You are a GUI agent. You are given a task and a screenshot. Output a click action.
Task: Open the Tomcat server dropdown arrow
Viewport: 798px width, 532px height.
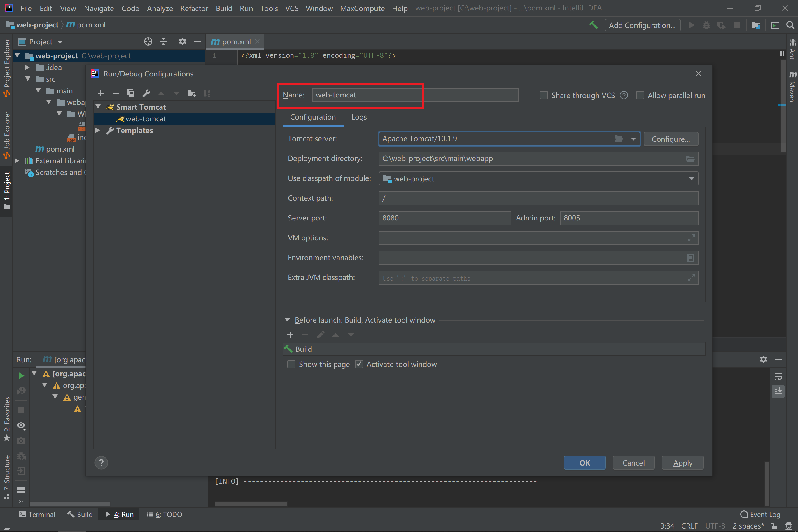coord(633,139)
